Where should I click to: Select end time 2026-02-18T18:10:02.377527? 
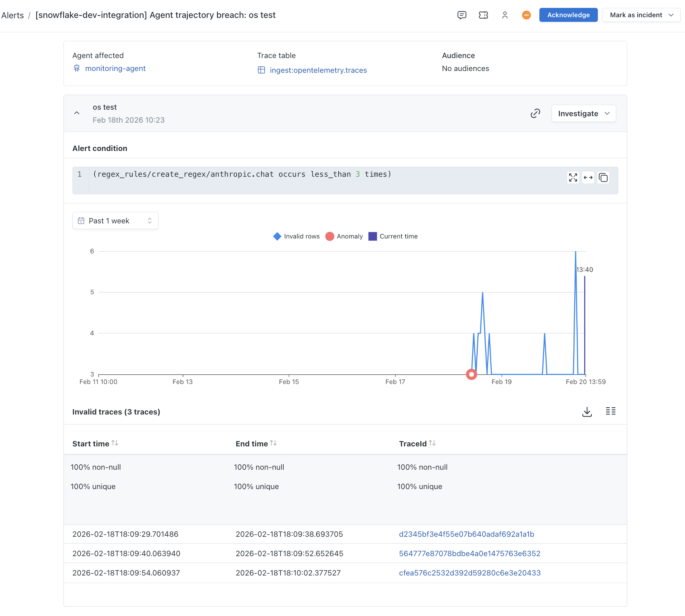pos(288,573)
